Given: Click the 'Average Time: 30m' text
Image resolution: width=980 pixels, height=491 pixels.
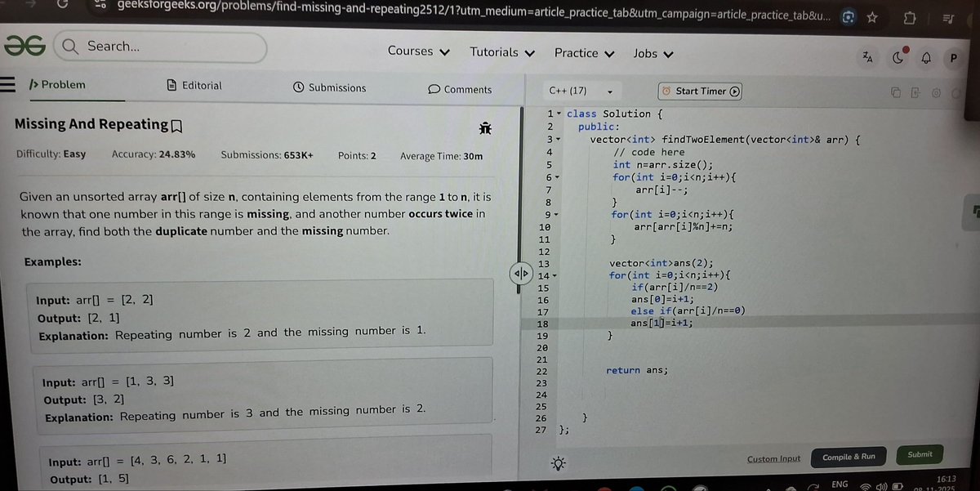Looking at the screenshot, I should [442, 157].
